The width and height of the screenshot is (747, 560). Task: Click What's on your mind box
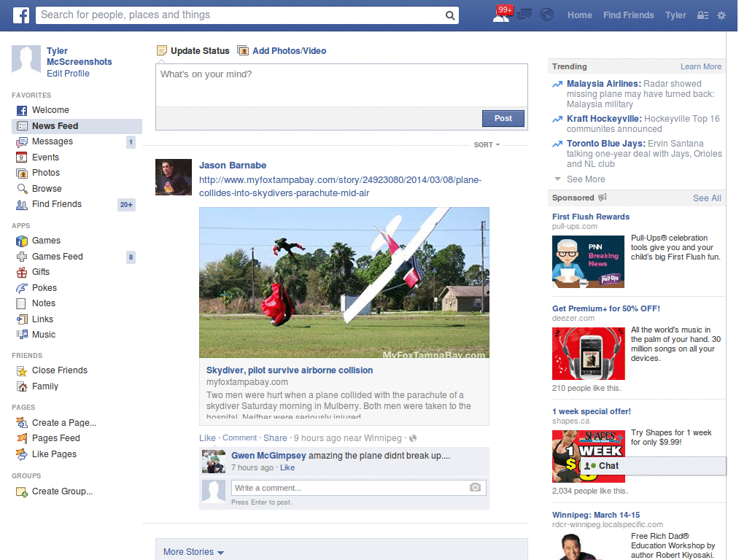(x=341, y=85)
